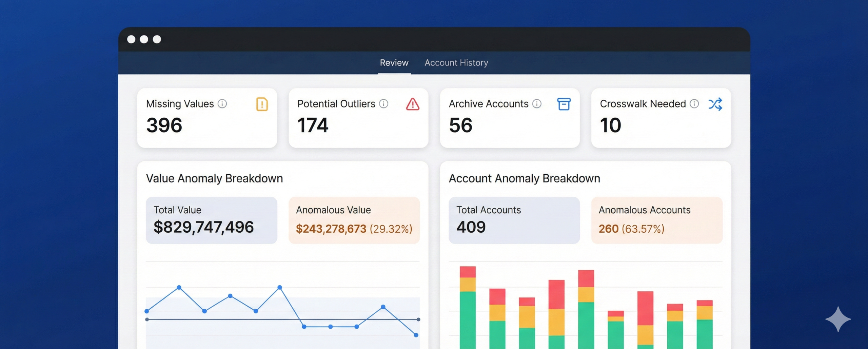
Task: Click the Missing Values info icon
Action: pyautogui.click(x=222, y=104)
